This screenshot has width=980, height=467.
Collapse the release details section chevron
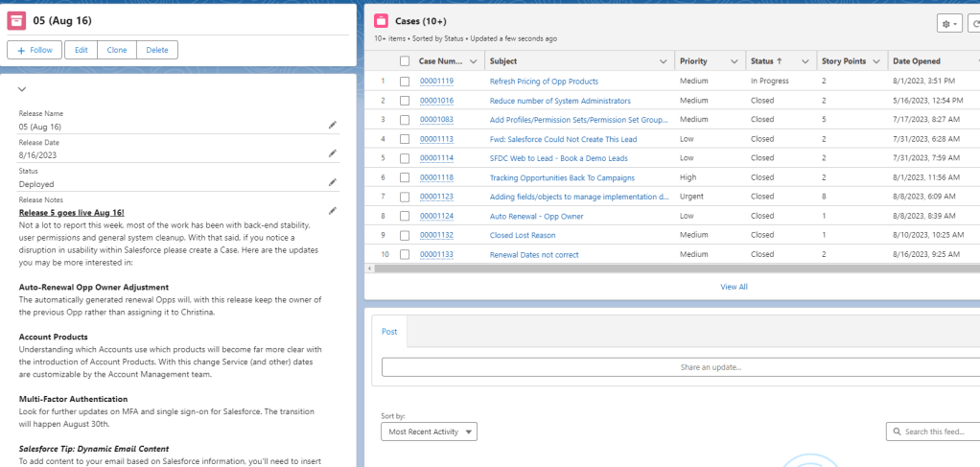point(21,89)
